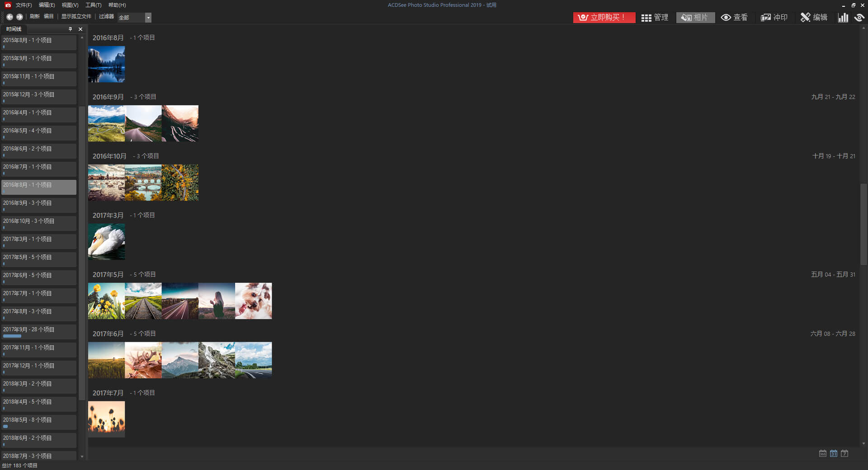Switch to 编辑 Edit mode

tap(814, 17)
